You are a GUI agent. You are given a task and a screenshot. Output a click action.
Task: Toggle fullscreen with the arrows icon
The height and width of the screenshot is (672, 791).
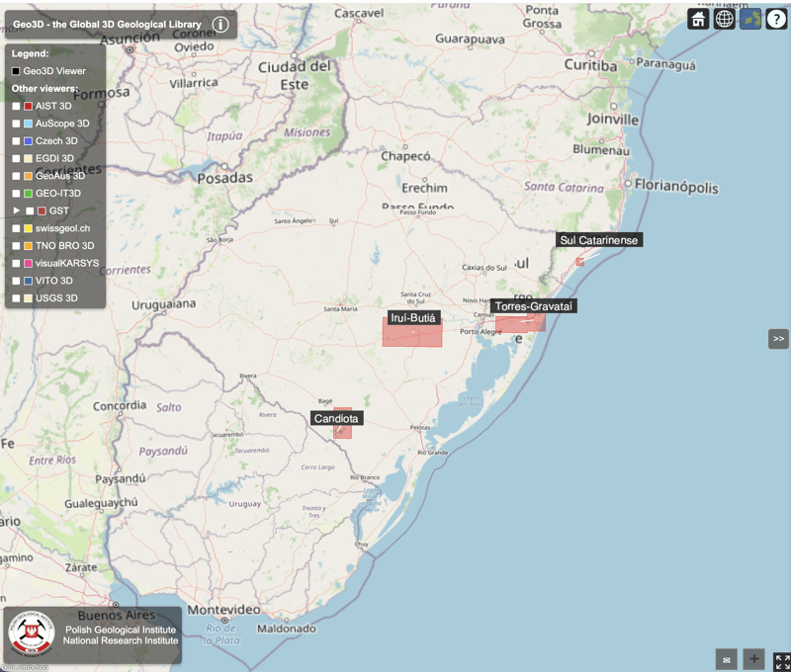(x=781, y=661)
